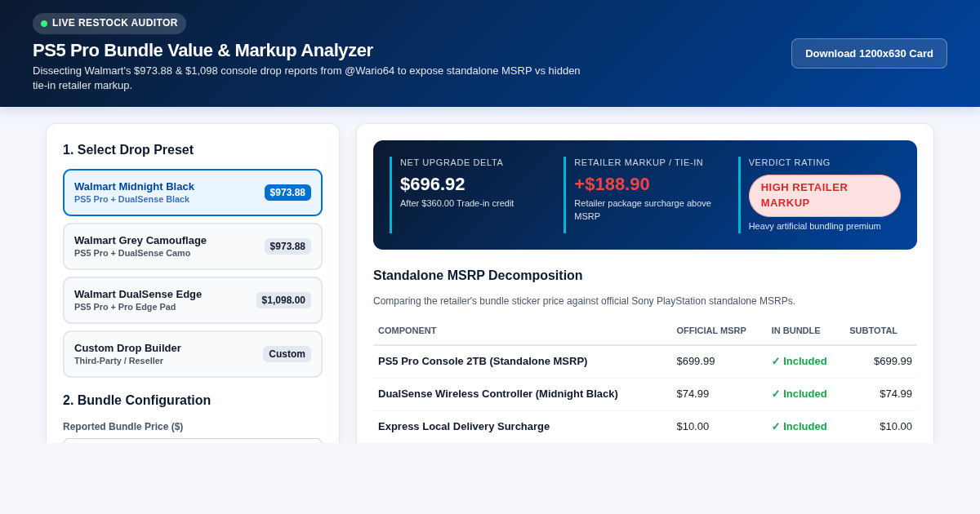Image resolution: width=980 pixels, height=514 pixels.
Task: Click the $696.92 net upgrade delta value
Action: click(x=432, y=184)
